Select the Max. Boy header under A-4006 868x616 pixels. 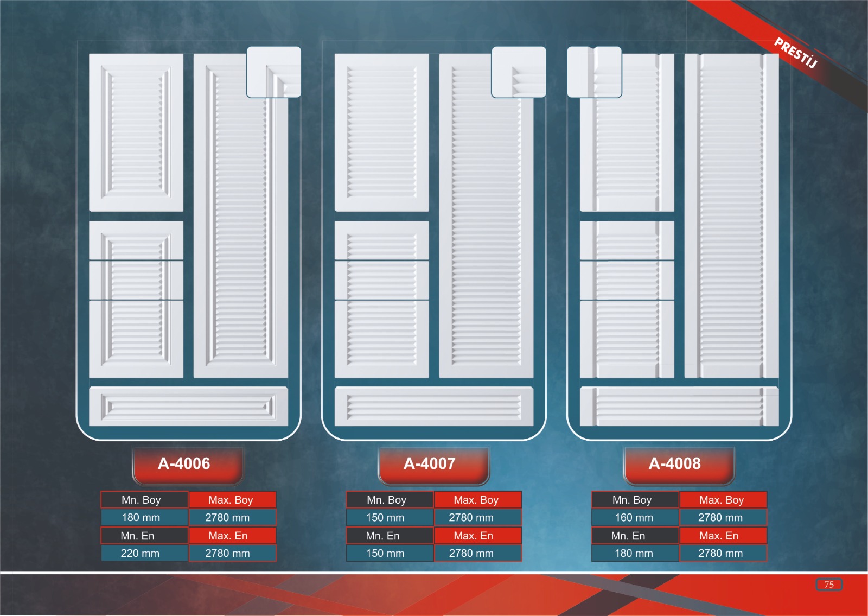pyautogui.click(x=232, y=500)
